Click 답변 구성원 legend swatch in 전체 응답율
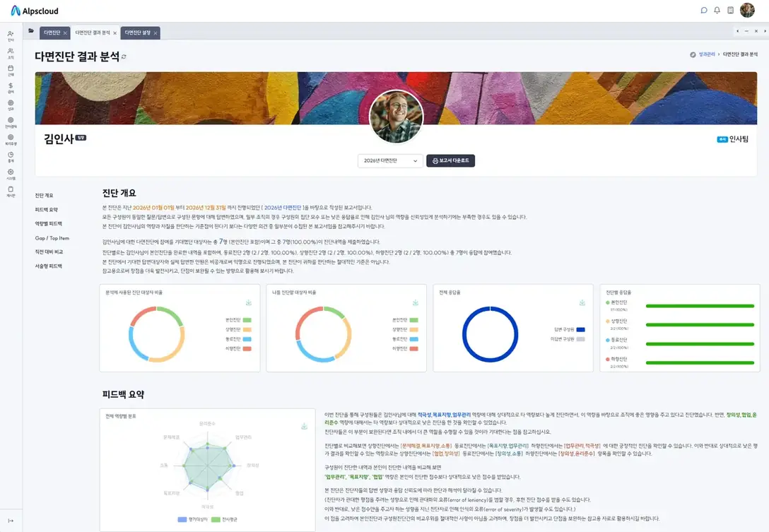The width and height of the screenshot is (769, 532). tap(581, 329)
